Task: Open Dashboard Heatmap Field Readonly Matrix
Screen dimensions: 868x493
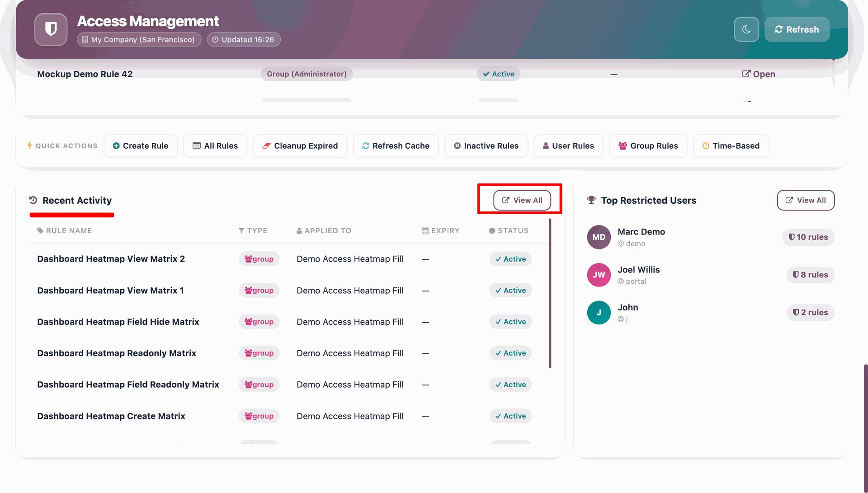Action: 128,385
